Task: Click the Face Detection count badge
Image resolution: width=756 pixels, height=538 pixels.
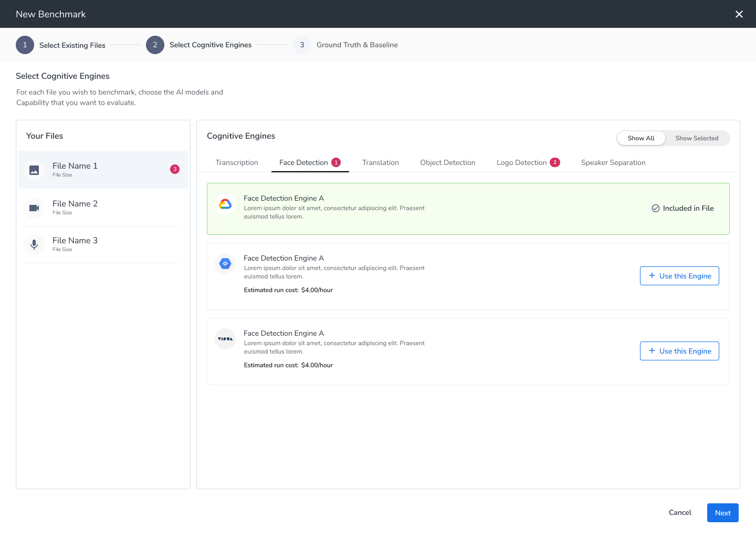Action: (336, 162)
